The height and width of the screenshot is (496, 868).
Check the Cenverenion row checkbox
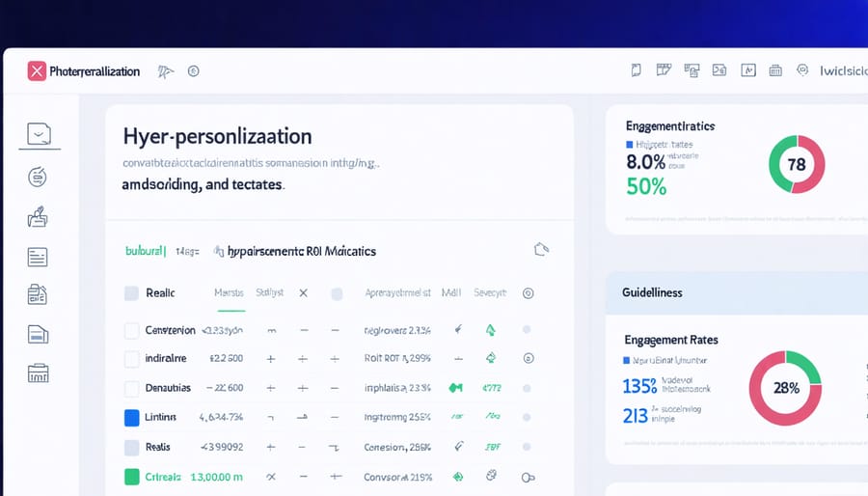coord(131,330)
